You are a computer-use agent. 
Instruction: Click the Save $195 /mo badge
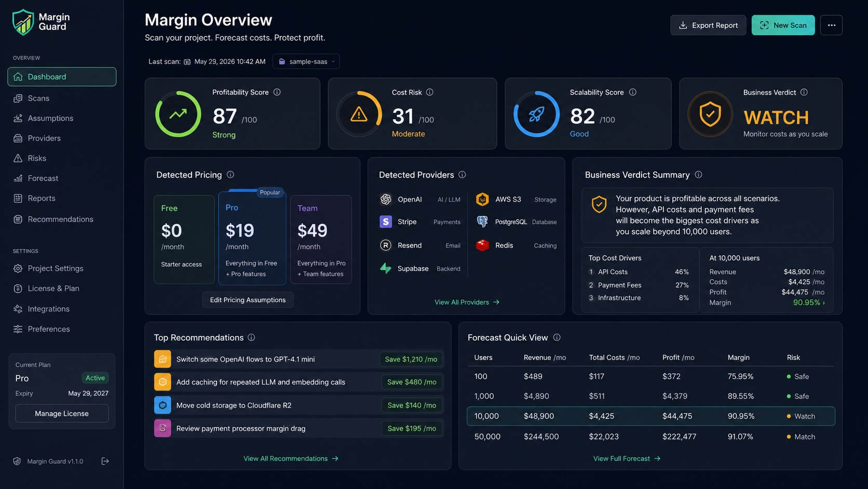[412, 428]
